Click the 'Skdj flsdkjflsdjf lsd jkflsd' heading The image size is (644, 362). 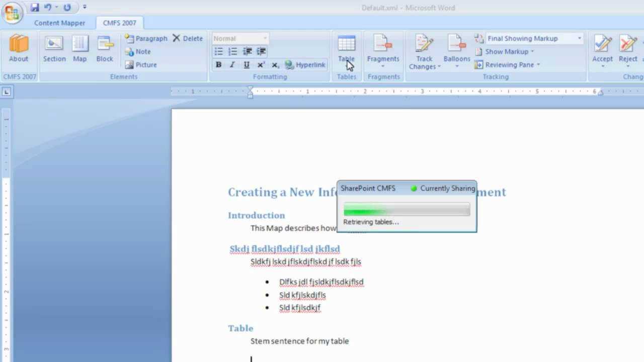[x=285, y=249]
